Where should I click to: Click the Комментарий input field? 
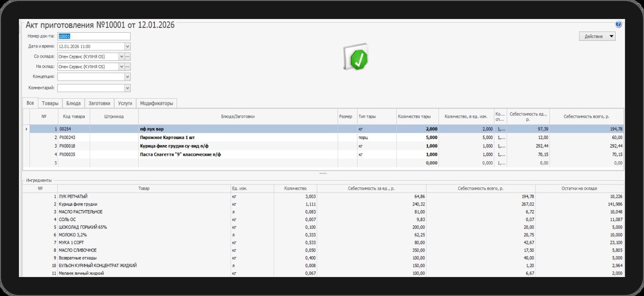(91, 87)
